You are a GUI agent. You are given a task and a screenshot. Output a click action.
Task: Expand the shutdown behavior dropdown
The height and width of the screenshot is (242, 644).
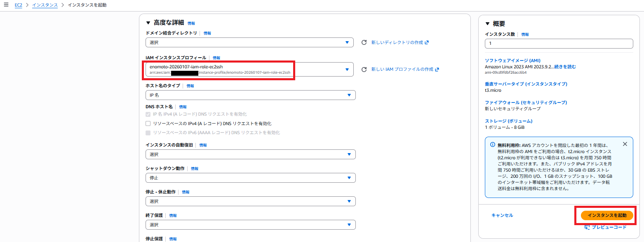(x=250, y=178)
